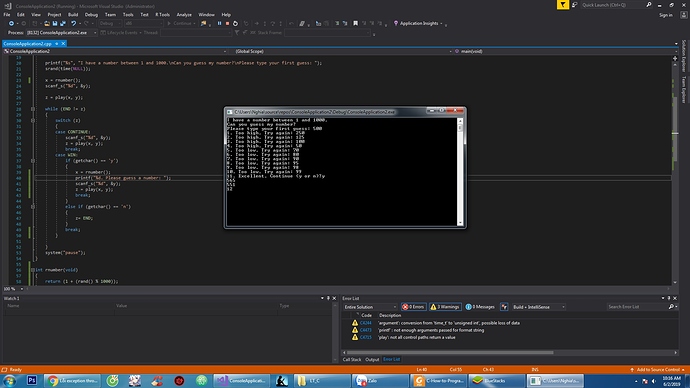
Task: Click Application Insights button
Action: click(x=418, y=23)
